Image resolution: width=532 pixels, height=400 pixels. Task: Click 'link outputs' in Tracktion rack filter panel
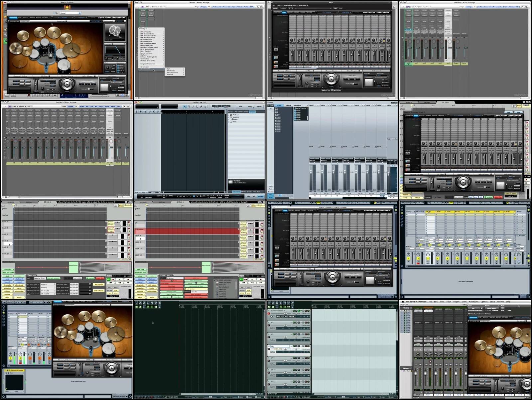click(99, 291)
